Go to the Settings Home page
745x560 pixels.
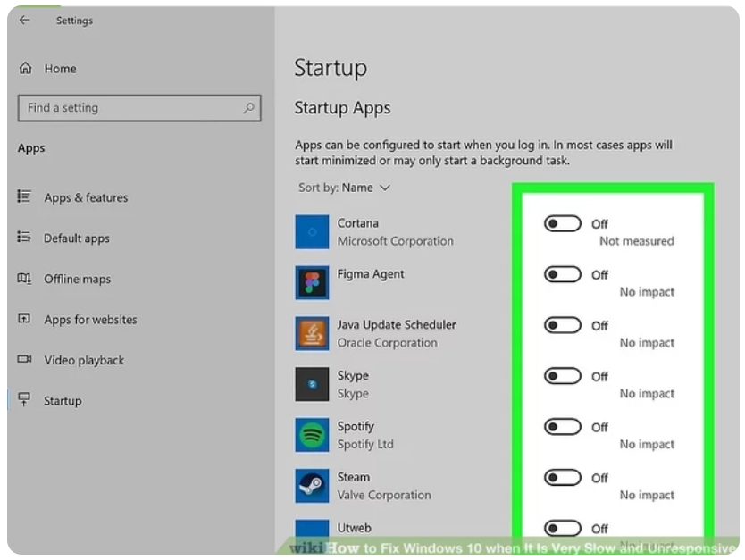click(60, 69)
